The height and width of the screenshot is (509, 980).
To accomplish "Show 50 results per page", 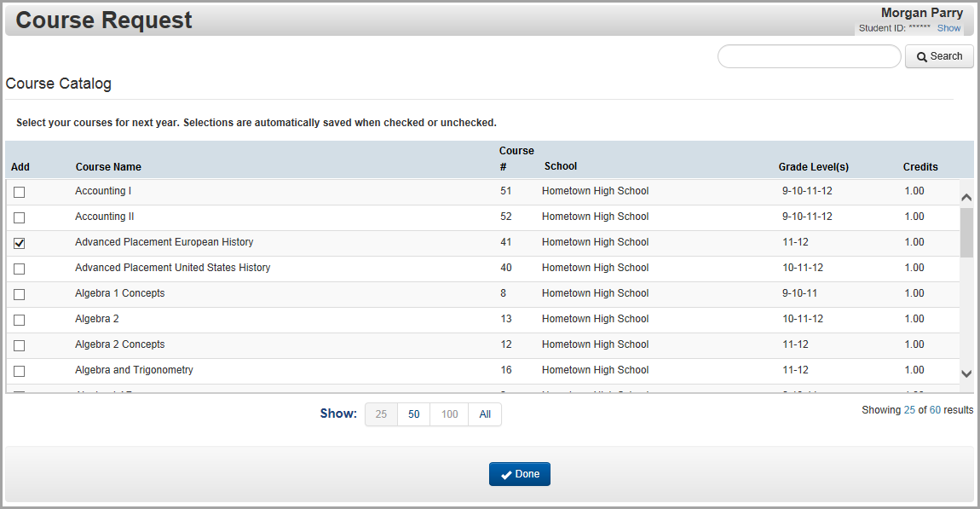I will click(x=413, y=414).
